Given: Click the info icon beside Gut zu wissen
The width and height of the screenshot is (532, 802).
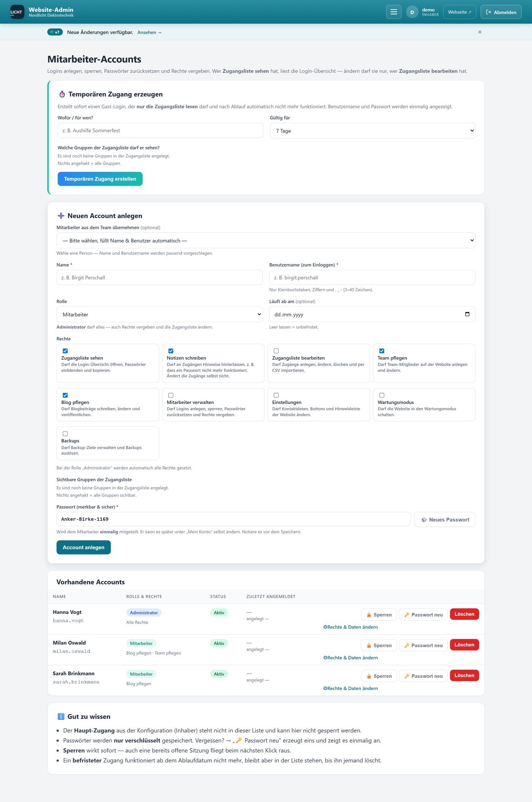Looking at the screenshot, I should [61, 716].
